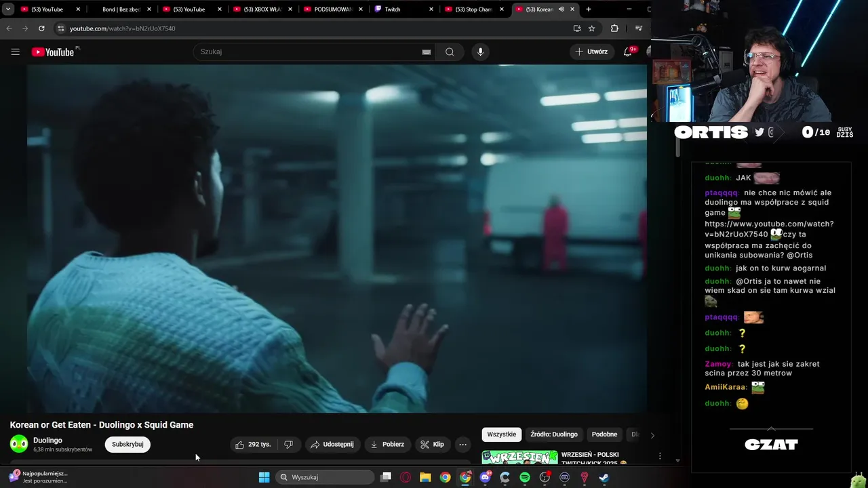Open the more actions three-dot menu
This screenshot has height=488, width=868.
(462, 445)
